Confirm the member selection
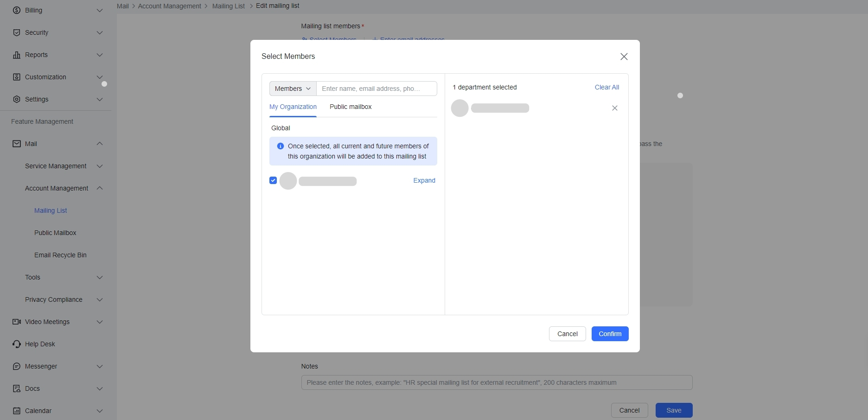The width and height of the screenshot is (868, 420). 610,334
